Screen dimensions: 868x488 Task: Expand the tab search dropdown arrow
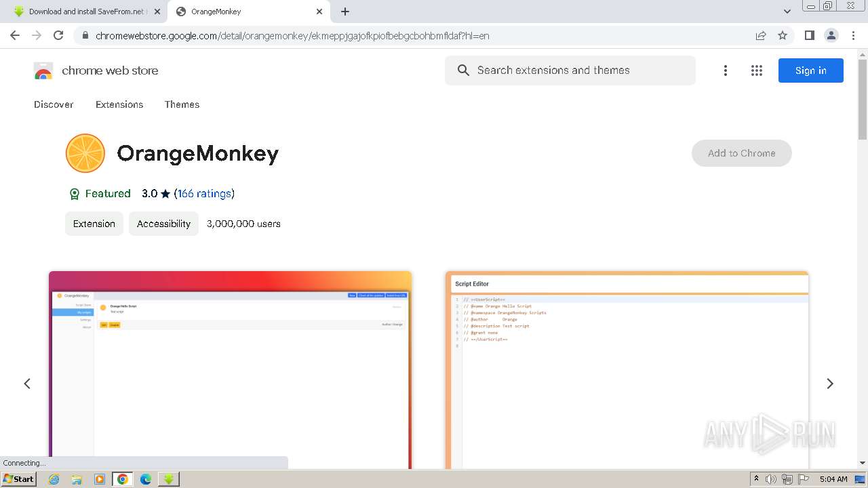click(x=787, y=12)
